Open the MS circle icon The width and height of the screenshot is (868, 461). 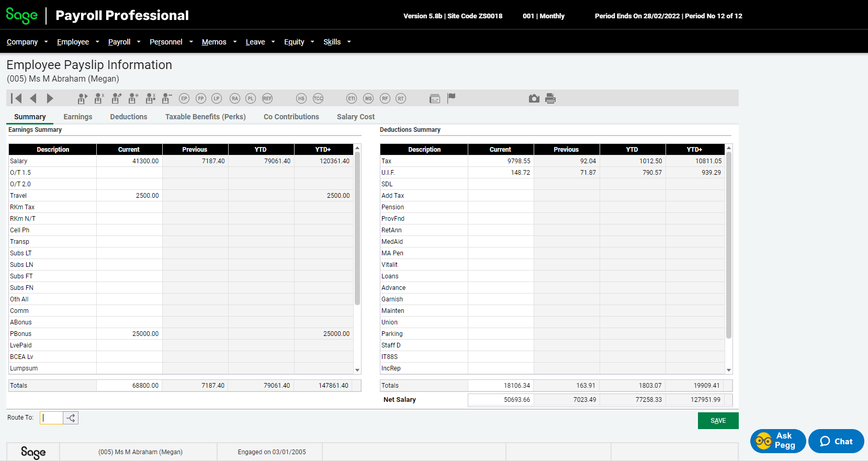[x=369, y=98]
